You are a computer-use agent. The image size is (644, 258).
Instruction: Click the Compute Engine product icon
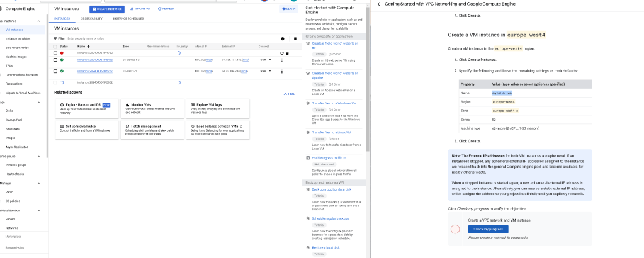(1, 9)
